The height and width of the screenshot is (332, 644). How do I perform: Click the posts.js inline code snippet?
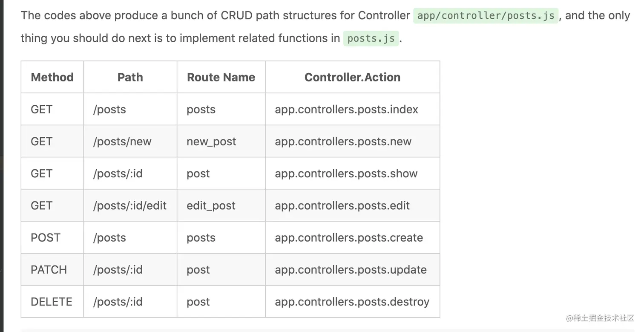coord(371,38)
